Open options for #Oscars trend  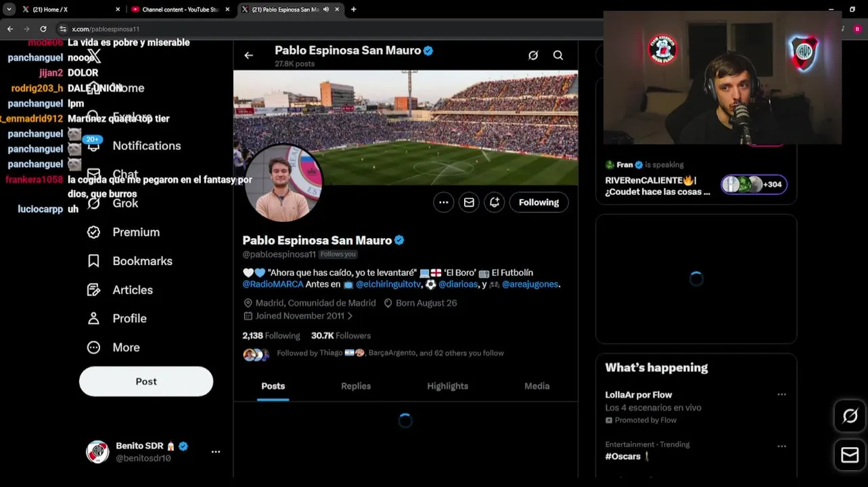pos(781,446)
